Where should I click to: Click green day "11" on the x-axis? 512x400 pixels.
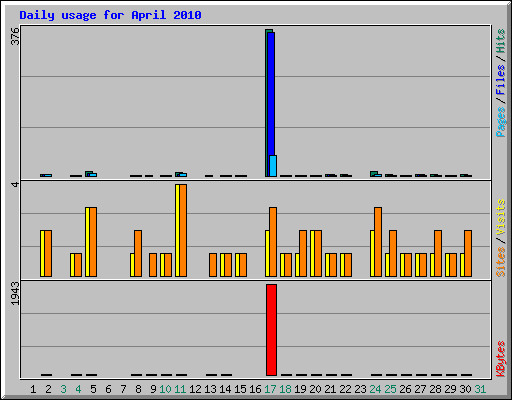(180, 389)
